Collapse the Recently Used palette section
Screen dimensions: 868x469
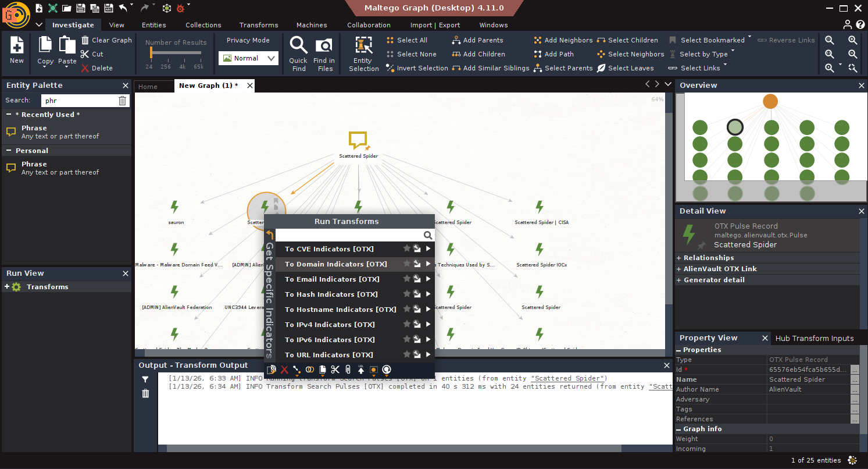point(9,115)
